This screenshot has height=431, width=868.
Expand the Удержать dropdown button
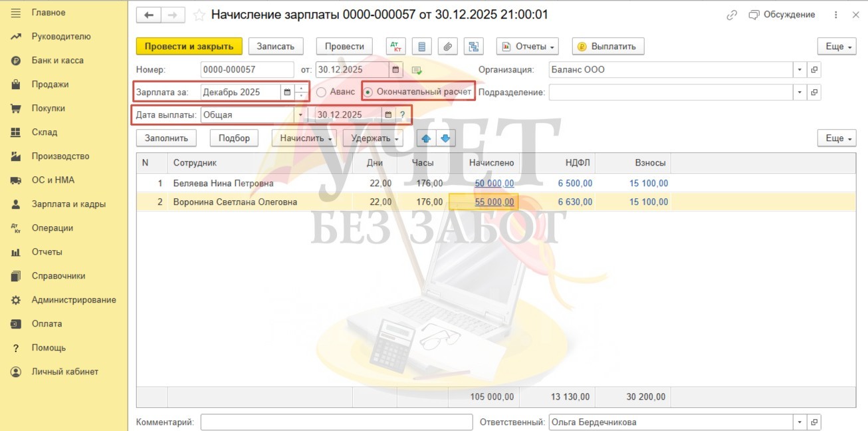pyautogui.click(x=376, y=138)
